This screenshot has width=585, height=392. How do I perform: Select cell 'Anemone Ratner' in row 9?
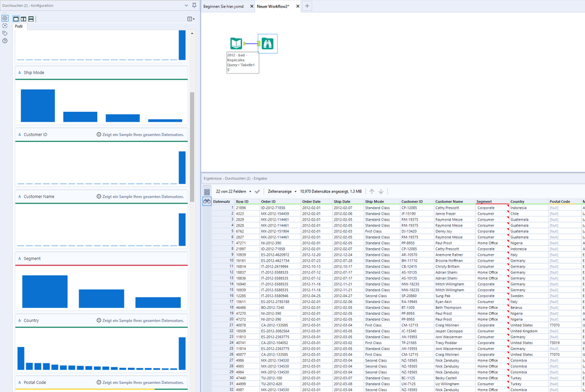(454, 255)
